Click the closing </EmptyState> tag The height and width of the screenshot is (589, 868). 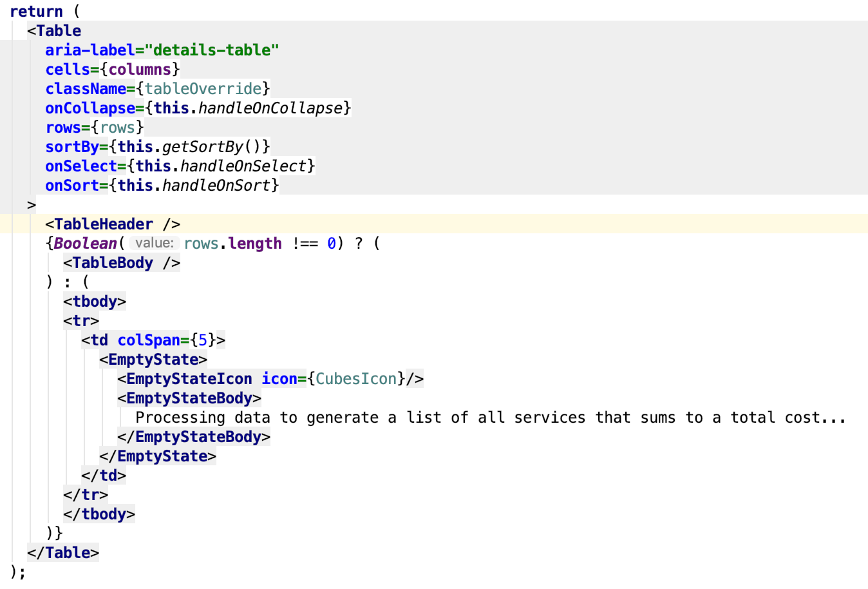(x=158, y=456)
